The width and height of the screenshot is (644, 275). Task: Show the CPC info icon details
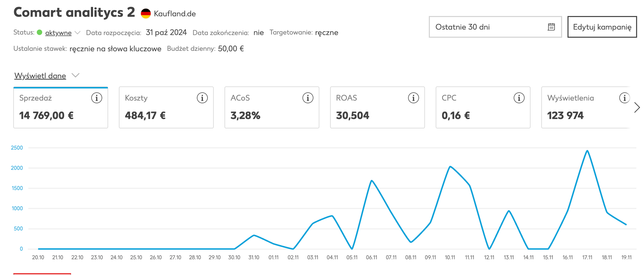[519, 98]
